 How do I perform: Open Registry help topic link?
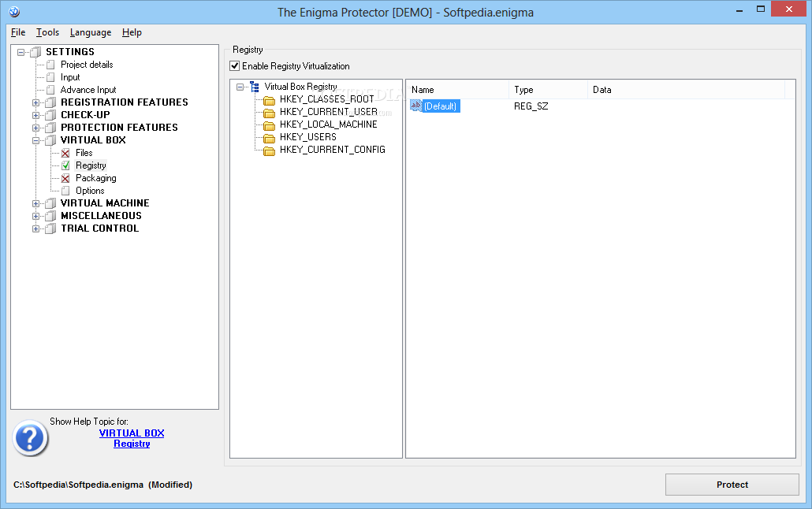(132, 444)
